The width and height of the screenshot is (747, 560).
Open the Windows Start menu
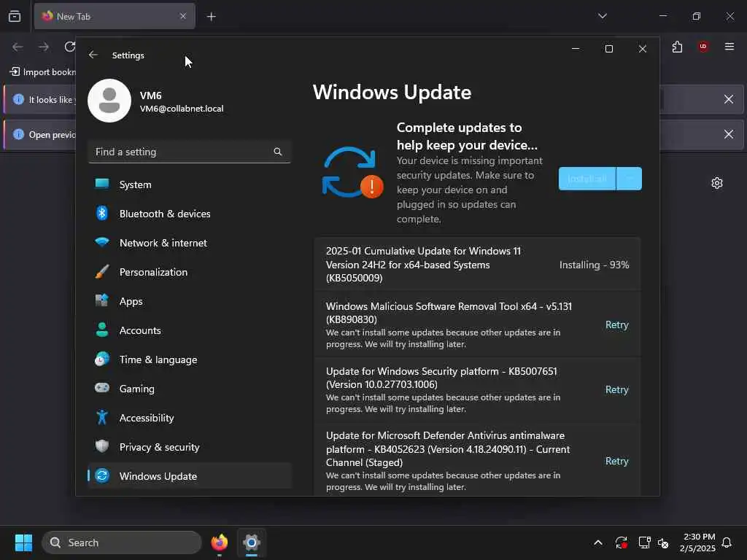click(23, 542)
